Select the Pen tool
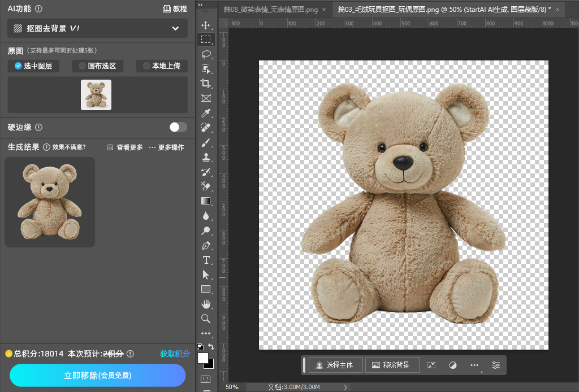Screen dimensions: 579x392 coord(206,246)
